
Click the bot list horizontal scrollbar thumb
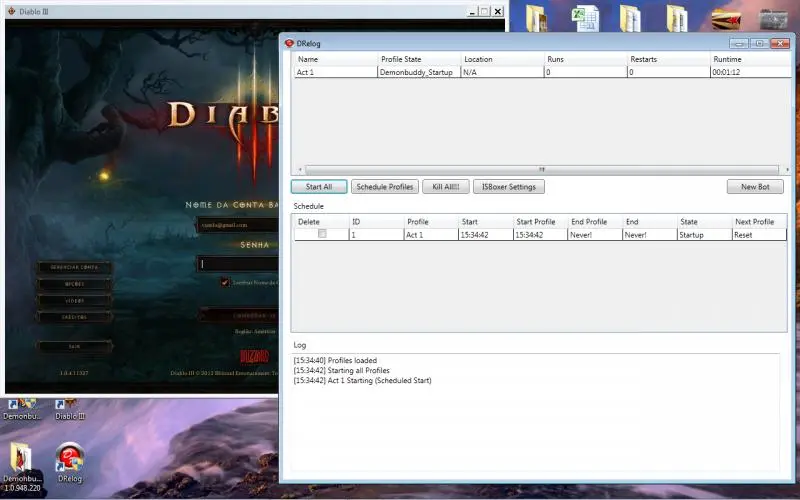542,169
